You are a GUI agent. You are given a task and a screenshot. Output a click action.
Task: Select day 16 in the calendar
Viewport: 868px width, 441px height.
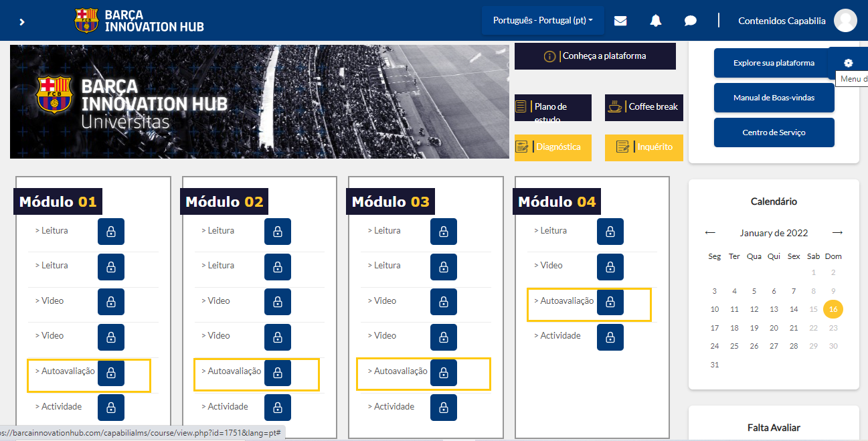pyautogui.click(x=833, y=309)
